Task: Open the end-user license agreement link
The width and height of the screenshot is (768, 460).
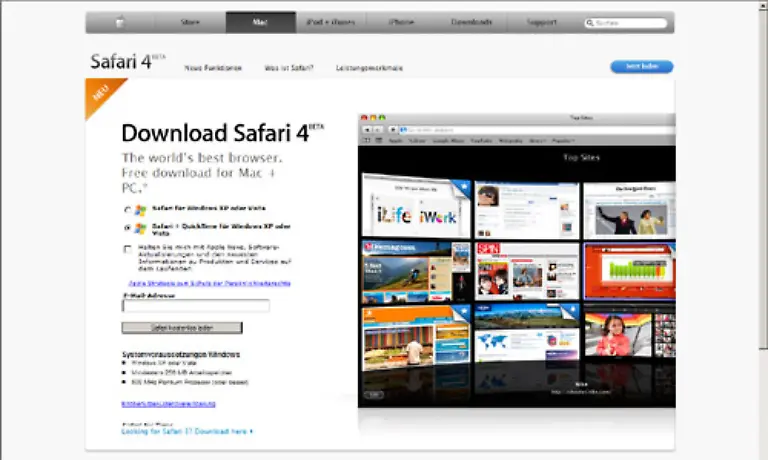Action: tap(168, 404)
